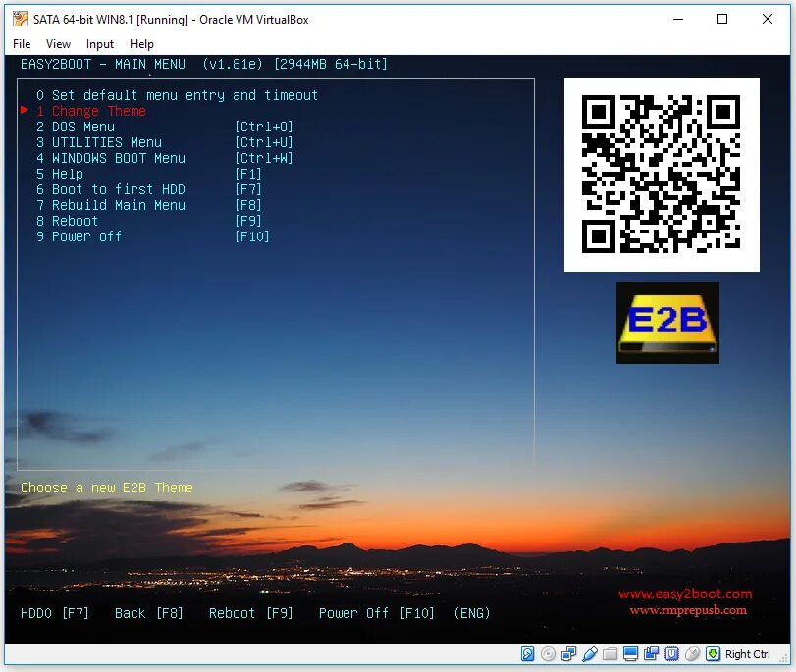Select the '8 Reboot' menu entry
Image resolution: width=796 pixels, height=672 pixels.
[67, 222]
